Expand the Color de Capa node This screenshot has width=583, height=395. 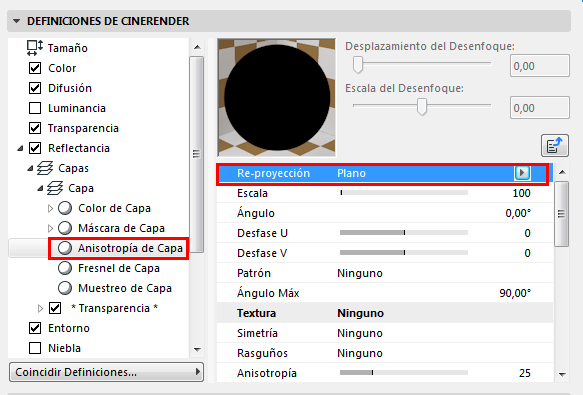pyautogui.click(x=51, y=208)
